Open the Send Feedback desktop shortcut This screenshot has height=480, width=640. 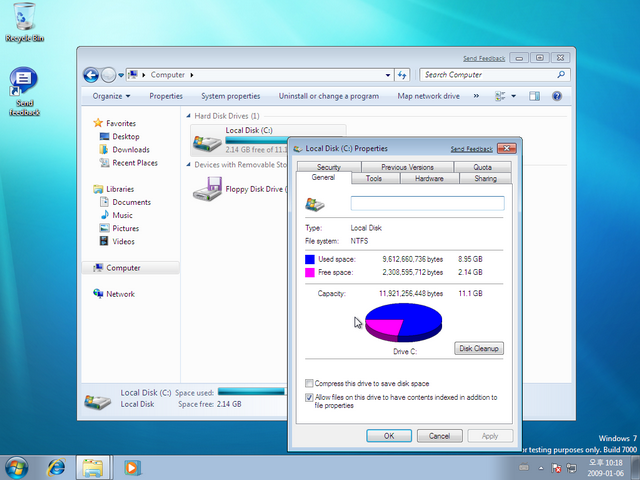[x=24, y=92]
